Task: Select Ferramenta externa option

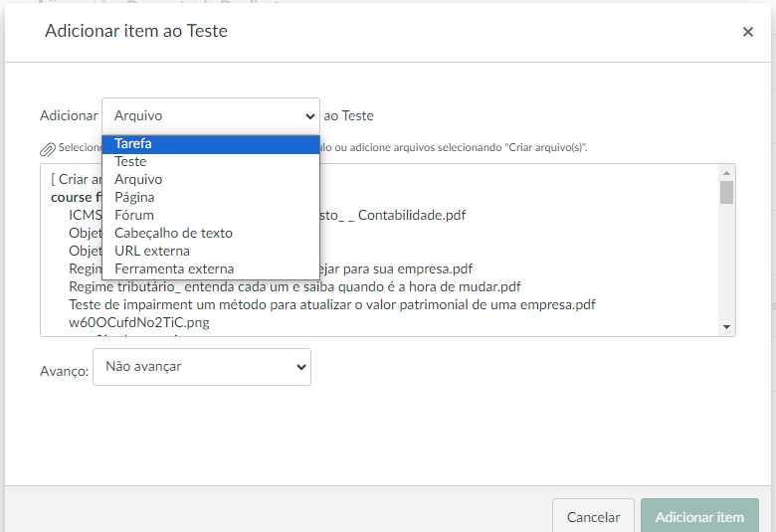Action: (x=174, y=268)
